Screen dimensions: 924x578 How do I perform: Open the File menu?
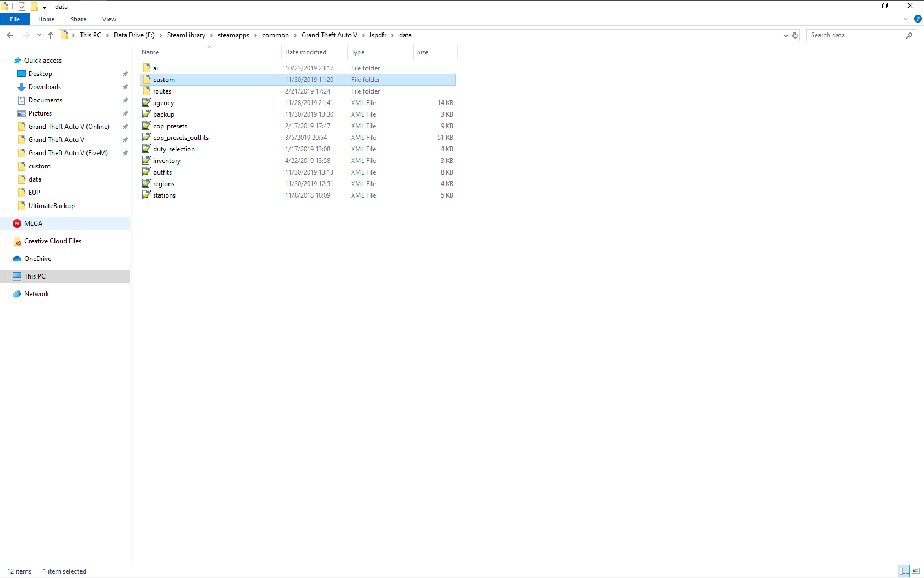point(15,19)
